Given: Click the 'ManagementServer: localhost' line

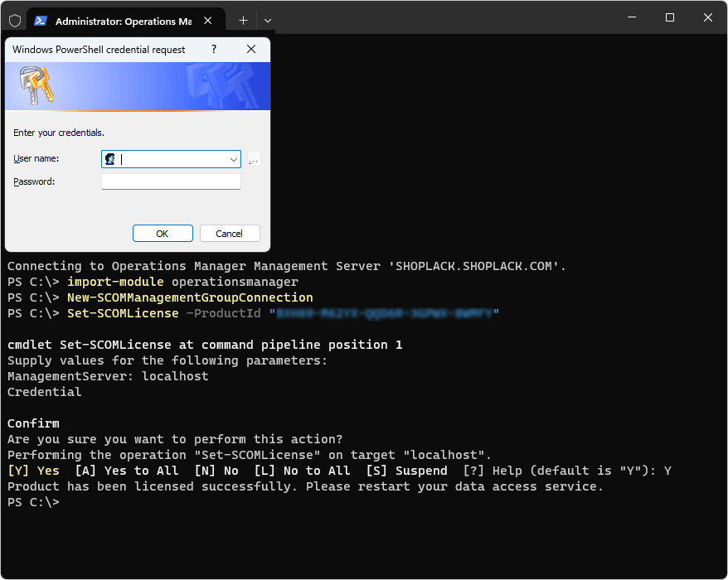Looking at the screenshot, I should 108,376.
